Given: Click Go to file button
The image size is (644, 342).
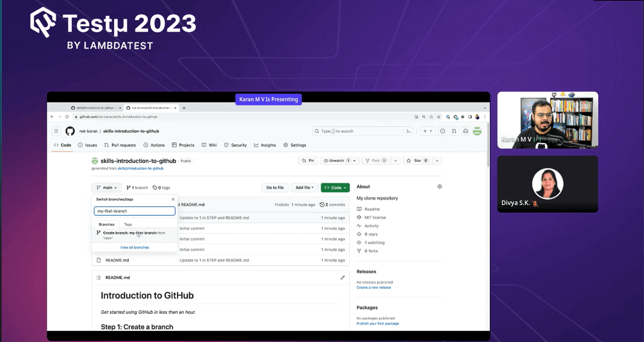Looking at the screenshot, I should point(275,188).
